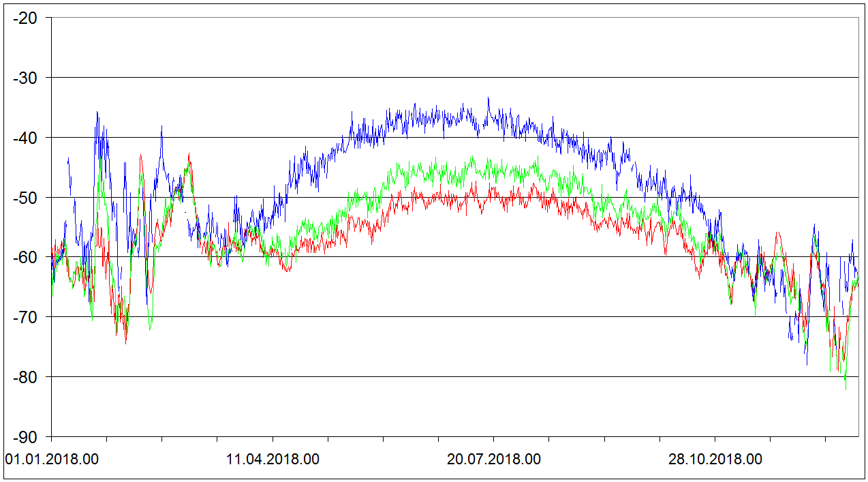Click the blue line's highest peak in July
The width and height of the screenshot is (868, 482).
click(x=488, y=98)
